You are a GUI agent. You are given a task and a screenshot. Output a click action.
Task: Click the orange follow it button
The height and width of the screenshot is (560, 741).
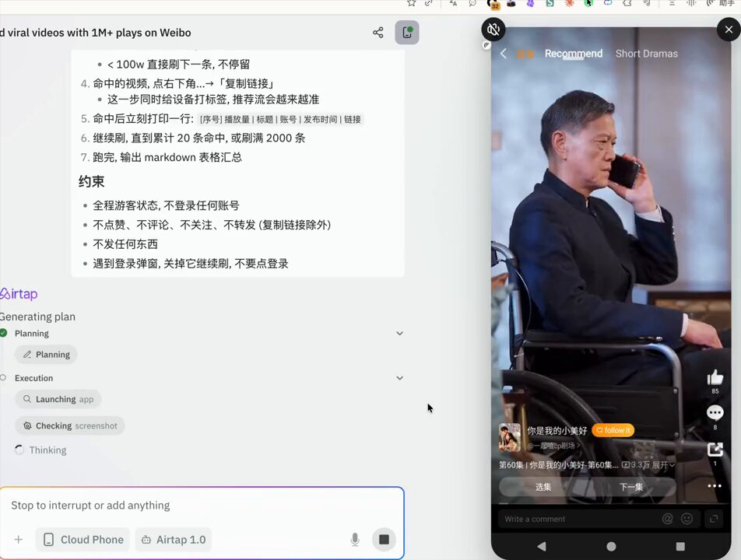pos(613,430)
